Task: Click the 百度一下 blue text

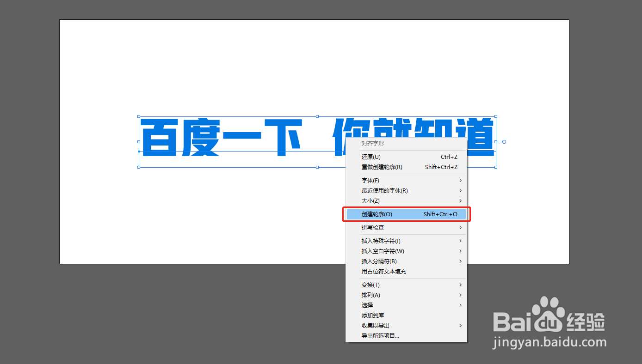Action: click(222, 137)
